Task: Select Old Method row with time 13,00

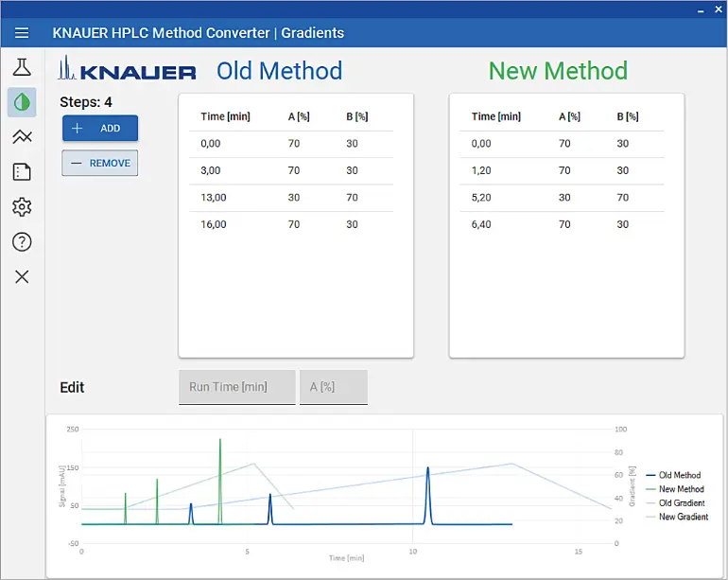Action: 291,198
